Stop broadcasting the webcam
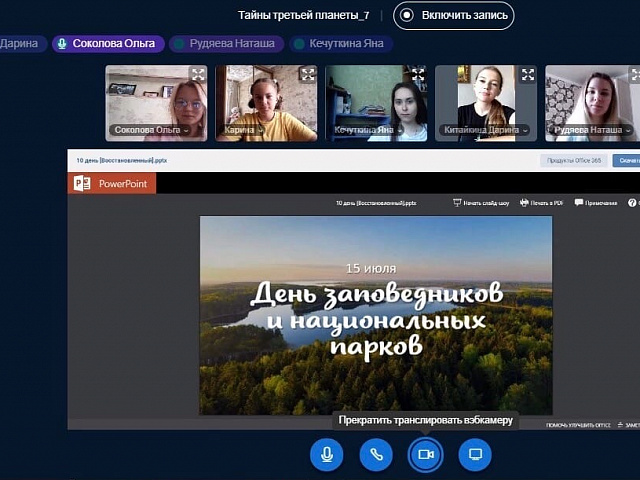 point(425,454)
